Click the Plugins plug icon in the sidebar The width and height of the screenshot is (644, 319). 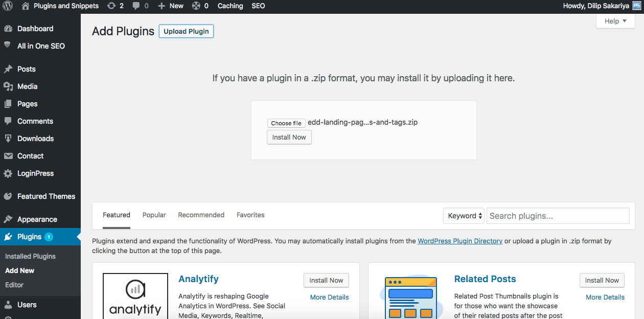(x=8, y=237)
